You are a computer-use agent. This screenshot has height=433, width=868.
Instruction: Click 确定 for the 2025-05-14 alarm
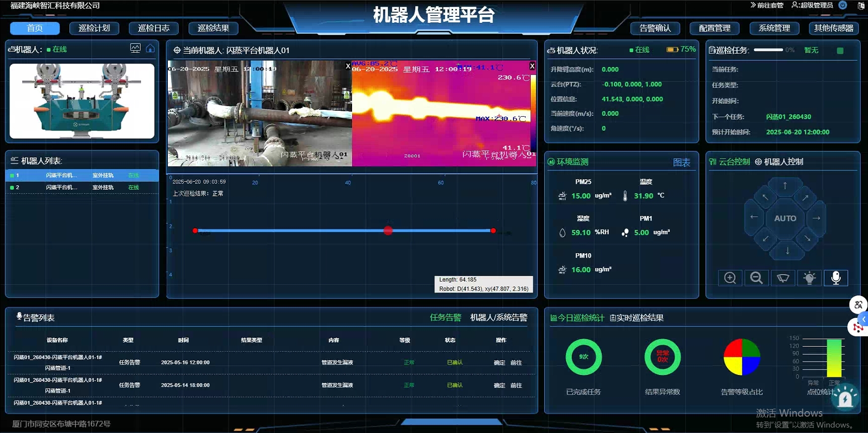pyautogui.click(x=500, y=385)
